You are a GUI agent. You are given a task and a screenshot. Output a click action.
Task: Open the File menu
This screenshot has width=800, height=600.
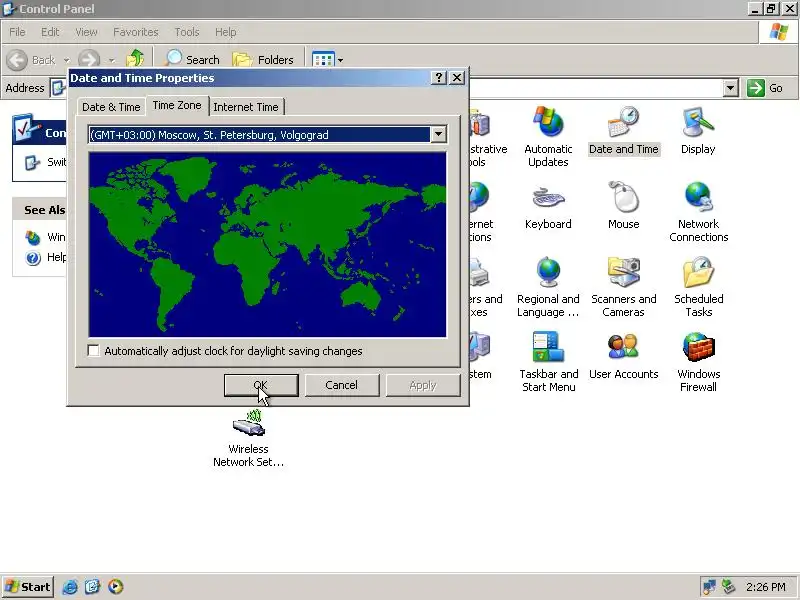[x=17, y=32]
